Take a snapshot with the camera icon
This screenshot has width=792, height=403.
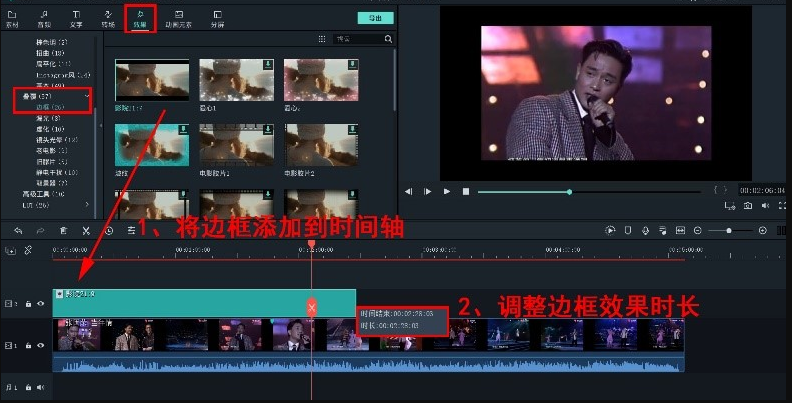click(x=747, y=205)
